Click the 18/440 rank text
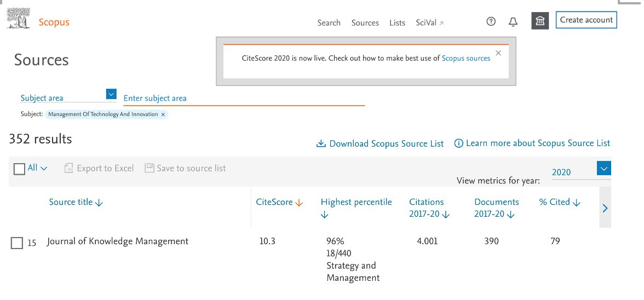This screenshot has height=300, width=644. tap(339, 253)
